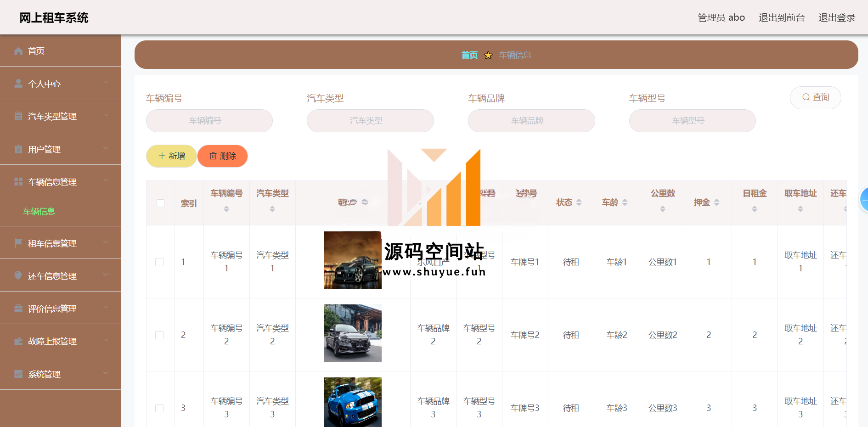Focus the 车辆编号 search input
The image size is (868, 427).
click(x=209, y=121)
